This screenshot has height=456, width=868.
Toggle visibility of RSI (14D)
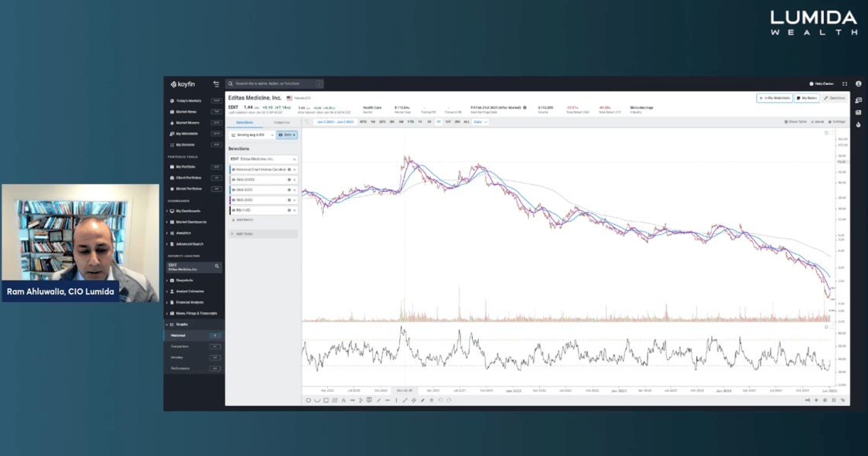(234, 210)
